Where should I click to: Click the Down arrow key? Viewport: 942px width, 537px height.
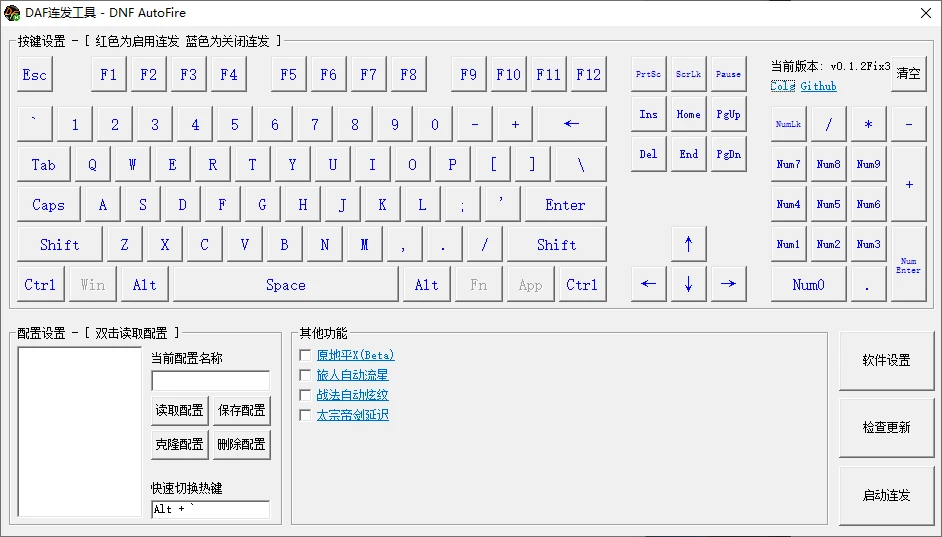pos(688,284)
